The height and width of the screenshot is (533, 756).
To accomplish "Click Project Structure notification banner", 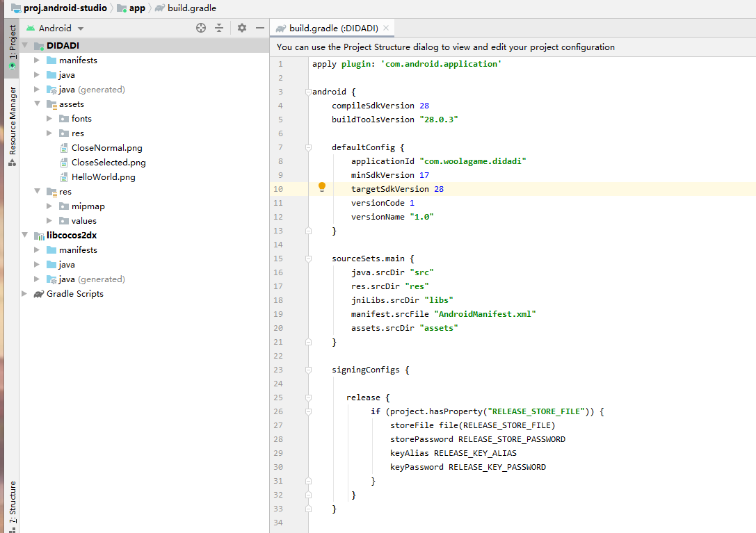I will [513, 47].
